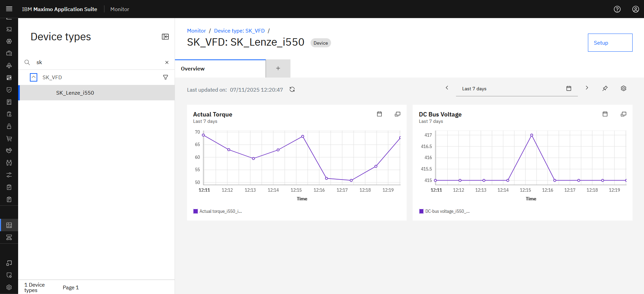Screen dimensions: 644x294
Task: Click the sidebar sliders settings-adjust icon
Action: tap(9, 175)
